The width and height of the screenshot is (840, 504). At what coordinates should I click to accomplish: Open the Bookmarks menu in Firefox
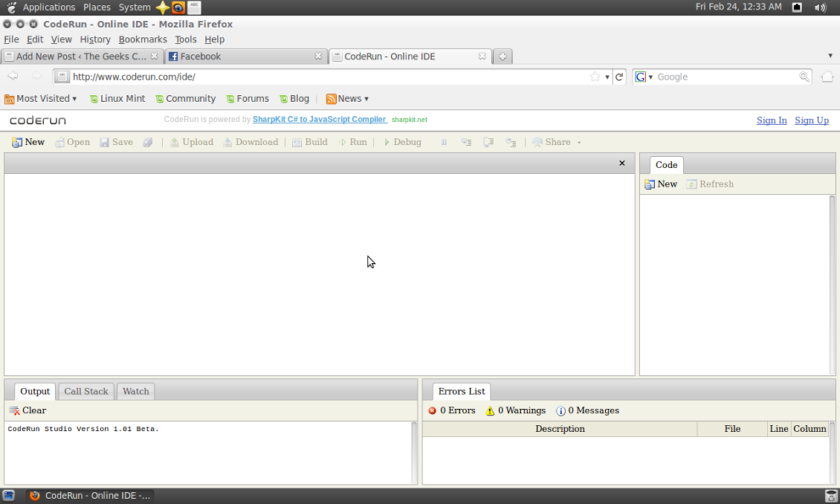tap(143, 39)
